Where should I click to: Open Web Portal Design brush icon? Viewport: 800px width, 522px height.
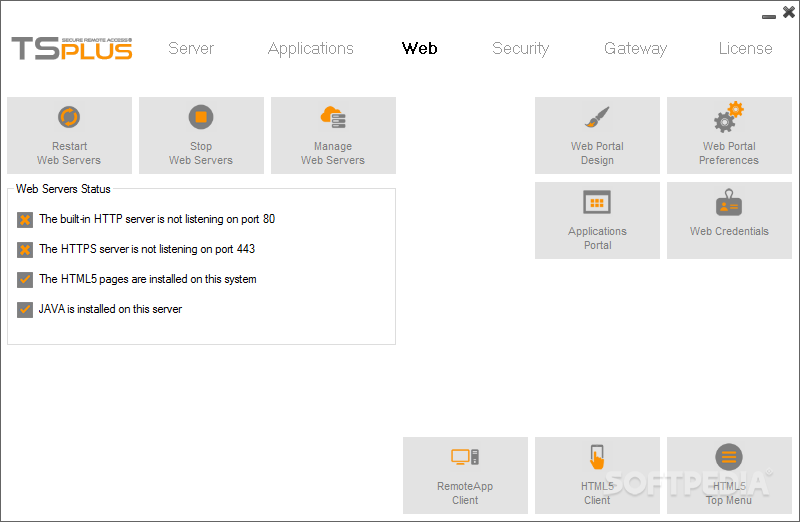pos(597,117)
